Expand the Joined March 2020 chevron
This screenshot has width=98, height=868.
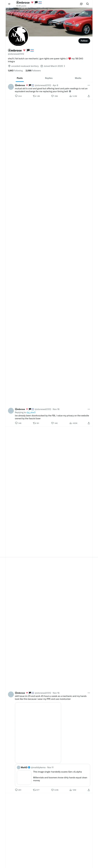(64, 66)
